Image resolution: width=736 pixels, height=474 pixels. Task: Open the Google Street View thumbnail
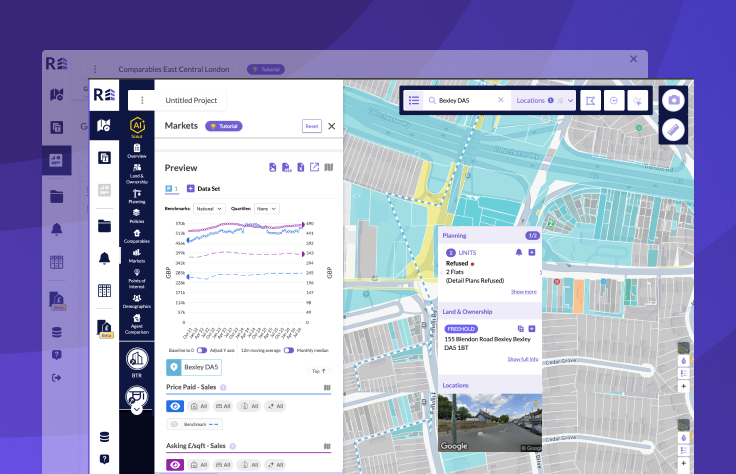pyautogui.click(x=490, y=422)
